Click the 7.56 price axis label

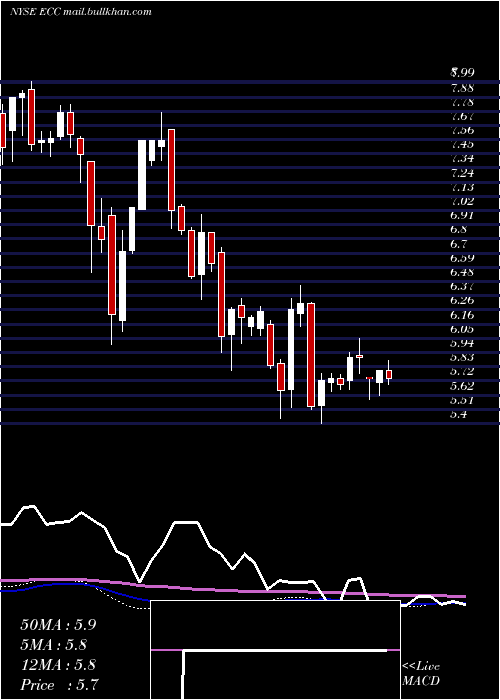click(462, 130)
